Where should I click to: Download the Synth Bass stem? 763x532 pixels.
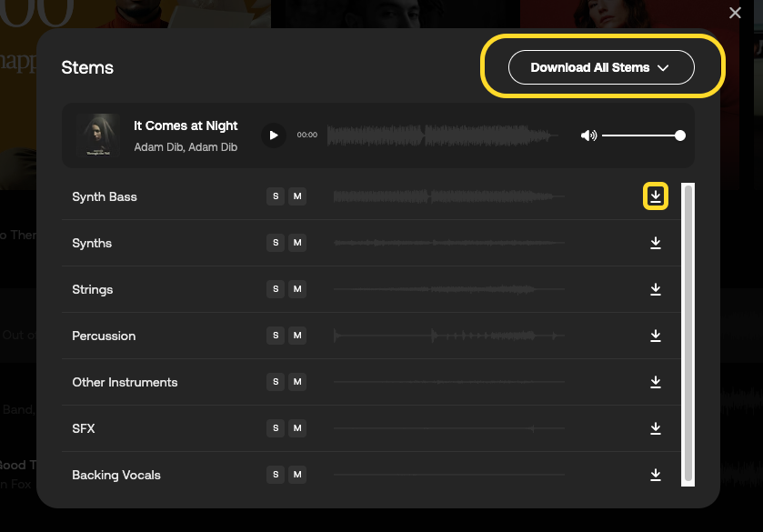(656, 196)
